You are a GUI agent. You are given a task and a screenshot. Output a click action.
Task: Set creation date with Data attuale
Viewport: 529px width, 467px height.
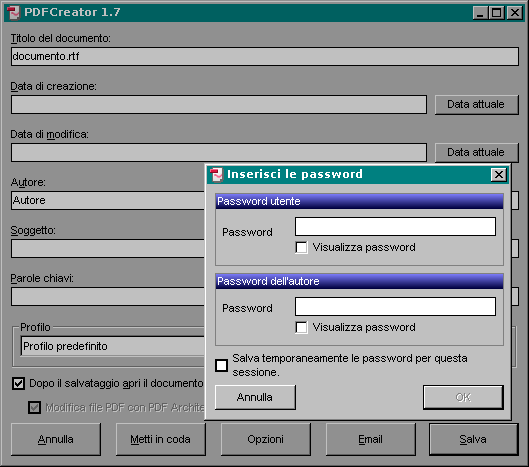[476, 105]
